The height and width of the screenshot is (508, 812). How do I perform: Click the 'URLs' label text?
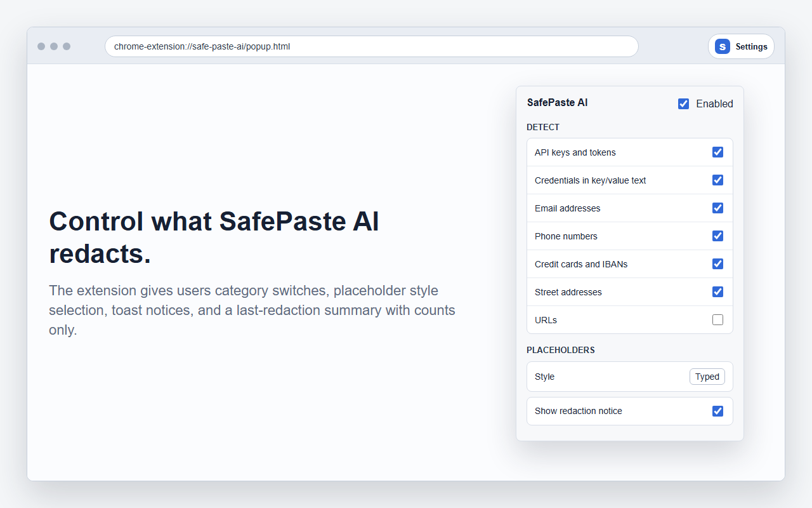546,320
